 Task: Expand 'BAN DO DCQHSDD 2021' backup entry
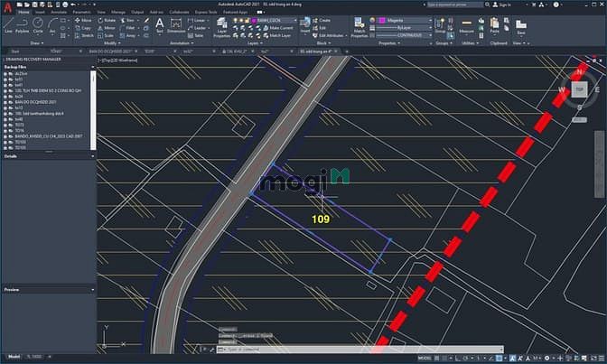click(x=5, y=102)
